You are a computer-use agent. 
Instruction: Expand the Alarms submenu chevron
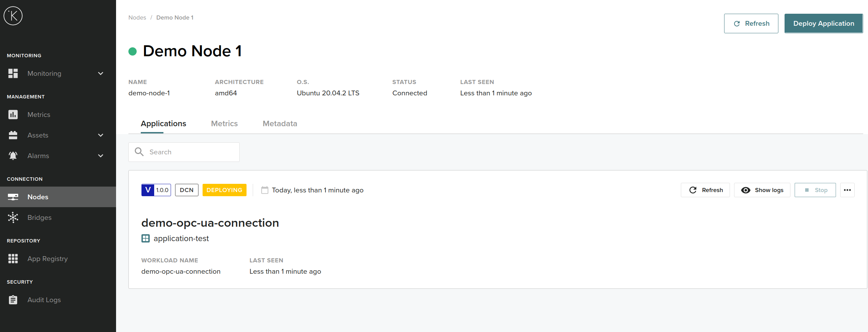tap(101, 156)
